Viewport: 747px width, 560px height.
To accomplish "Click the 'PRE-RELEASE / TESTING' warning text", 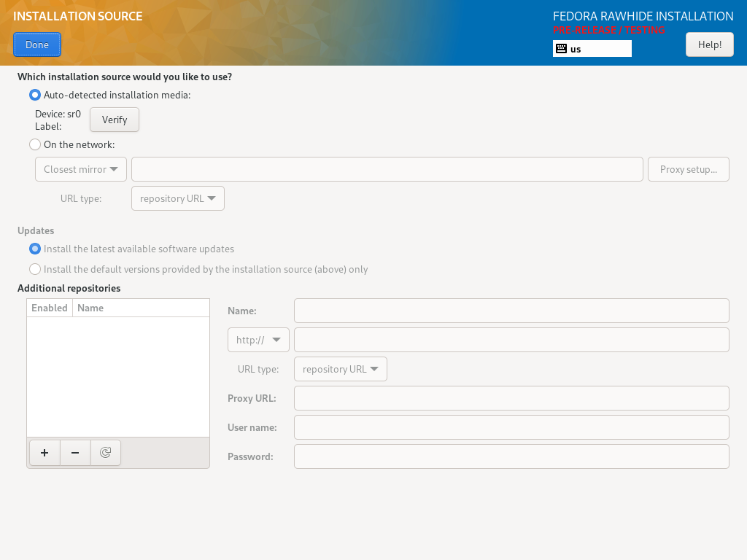I will (609, 30).
